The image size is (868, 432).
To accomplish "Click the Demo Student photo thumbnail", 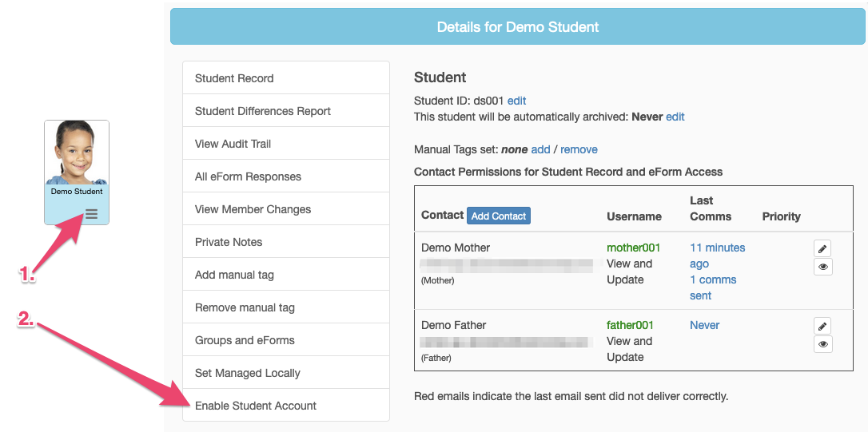I will (x=77, y=153).
